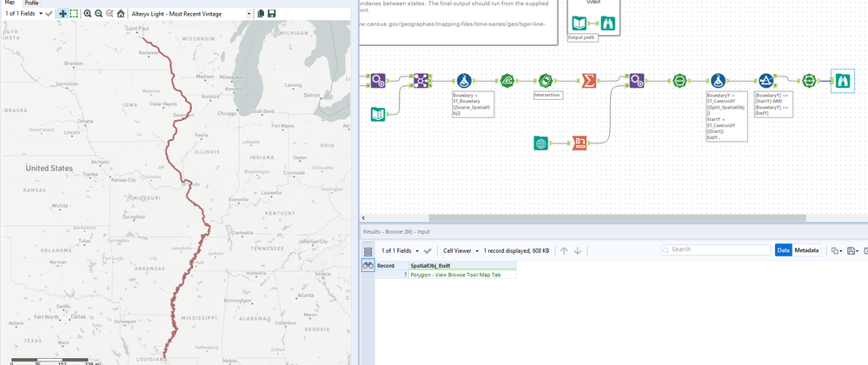The height and width of the screenshot is (365, 868).
Task: Activate the rectangle select tool in map toolbar
Action: click(74, 13)
